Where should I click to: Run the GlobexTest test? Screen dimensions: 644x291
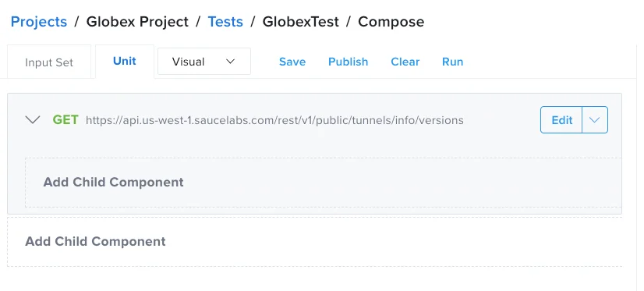tap(453, 62)
